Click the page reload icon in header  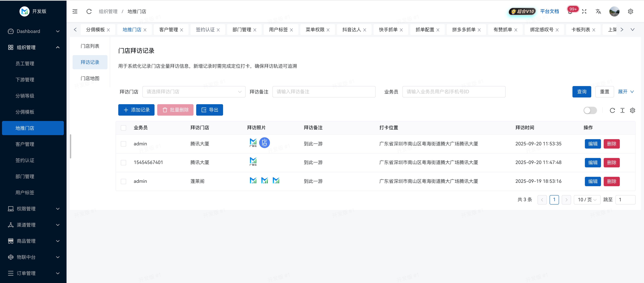tap(89, 11)
